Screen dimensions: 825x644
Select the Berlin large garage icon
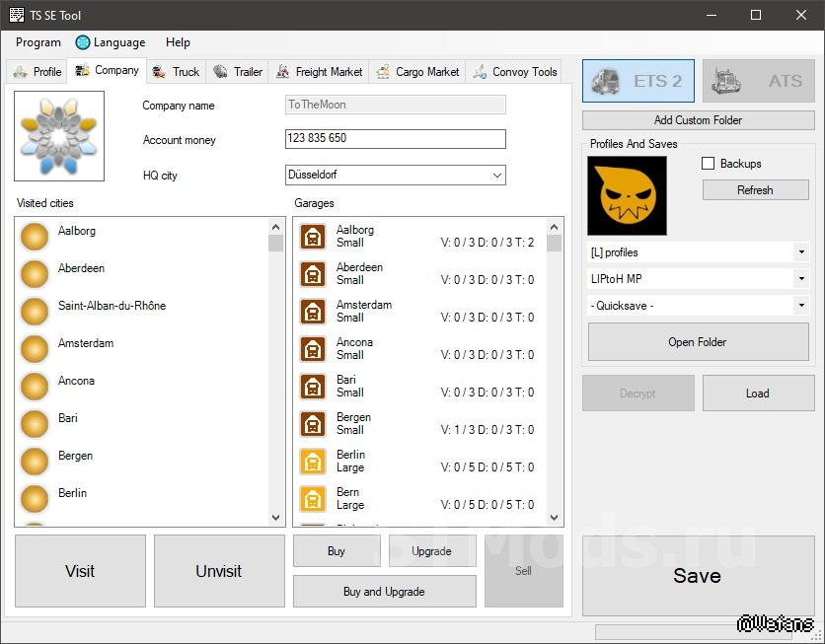pos(313,462)
